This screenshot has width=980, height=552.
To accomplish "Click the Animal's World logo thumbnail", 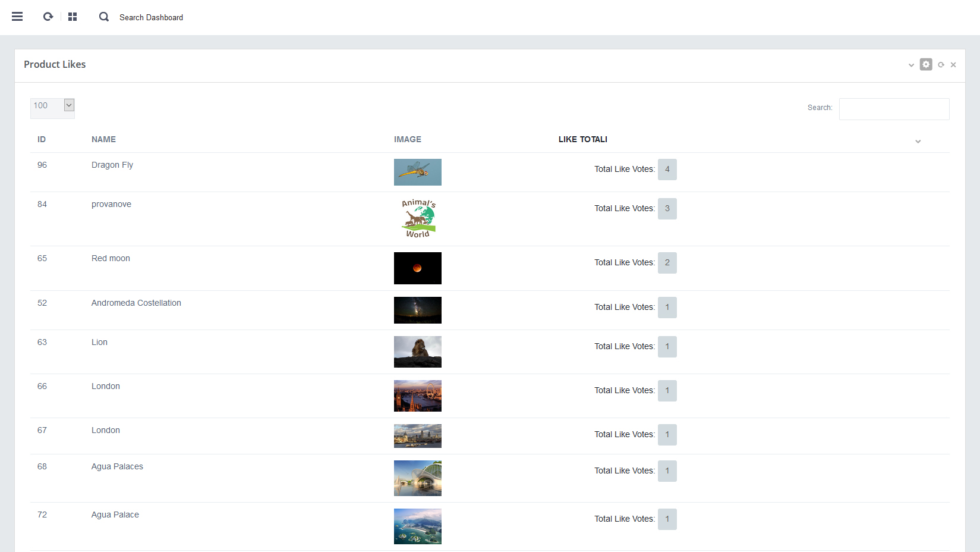I will tap(417, 218).
